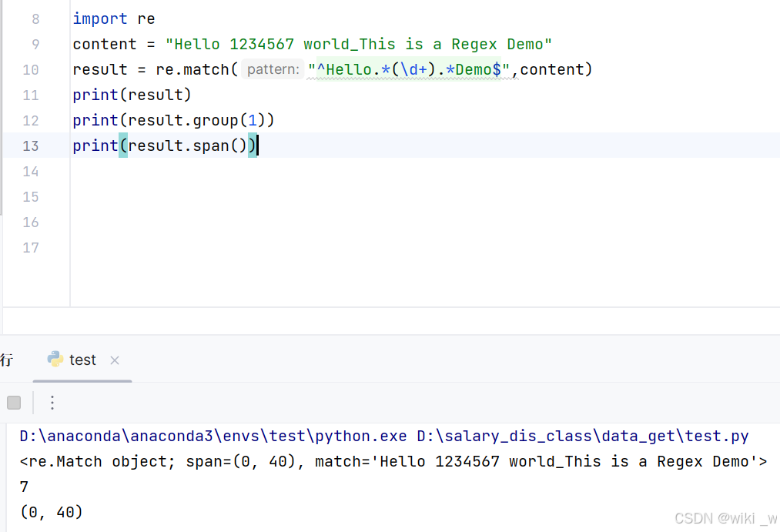Click the 'result' variable on line 10

tap(100, 69)
